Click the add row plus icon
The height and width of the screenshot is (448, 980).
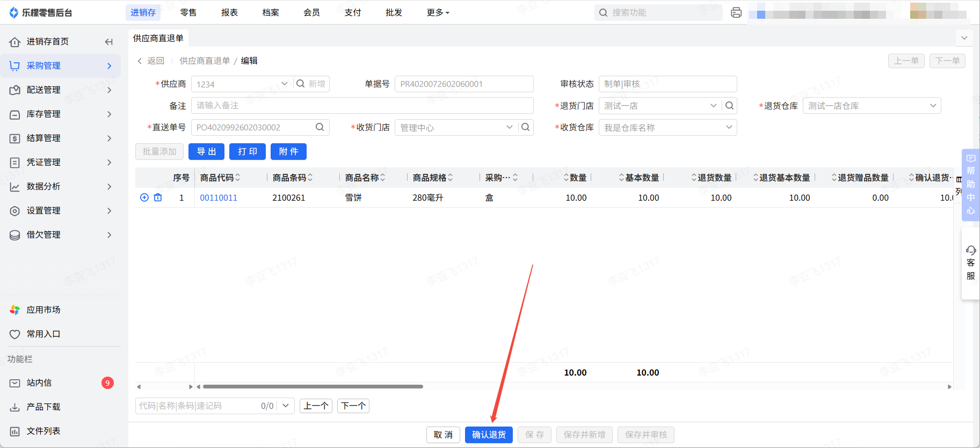144,197
